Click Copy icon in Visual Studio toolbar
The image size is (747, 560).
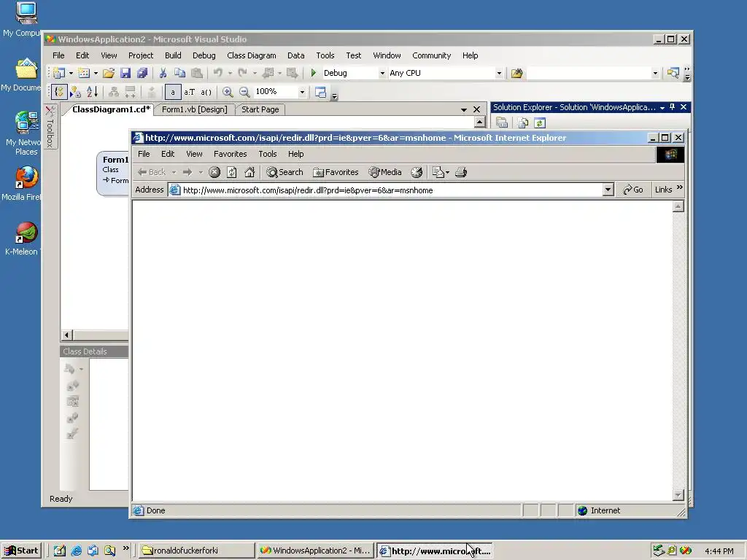click(179, 73)
